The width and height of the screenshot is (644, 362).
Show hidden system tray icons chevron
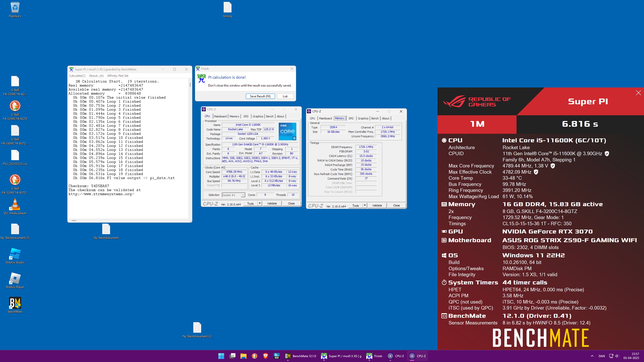592,356
